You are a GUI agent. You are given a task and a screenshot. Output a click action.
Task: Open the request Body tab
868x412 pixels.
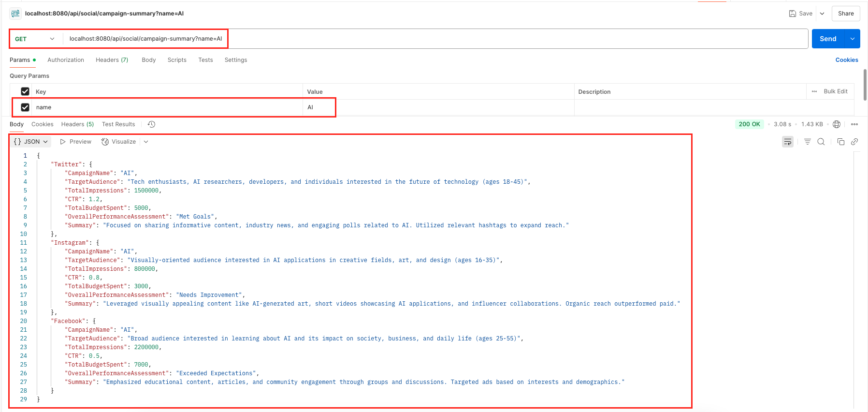[149, 60]
